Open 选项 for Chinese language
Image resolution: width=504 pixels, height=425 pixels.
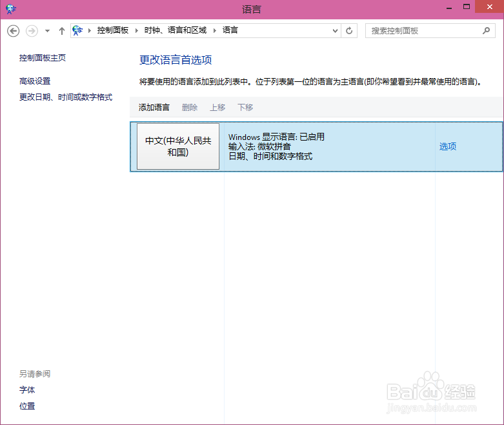[x=448, y=146]
